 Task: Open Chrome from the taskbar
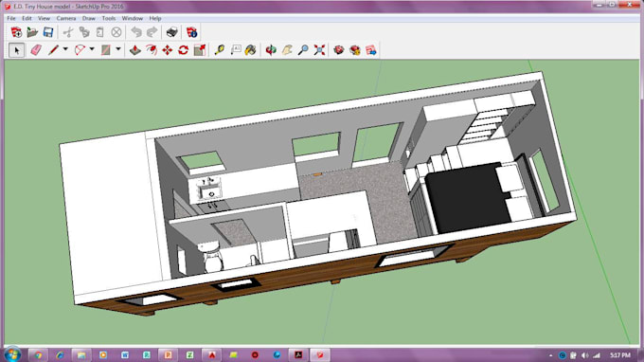[x=38, y=354]
